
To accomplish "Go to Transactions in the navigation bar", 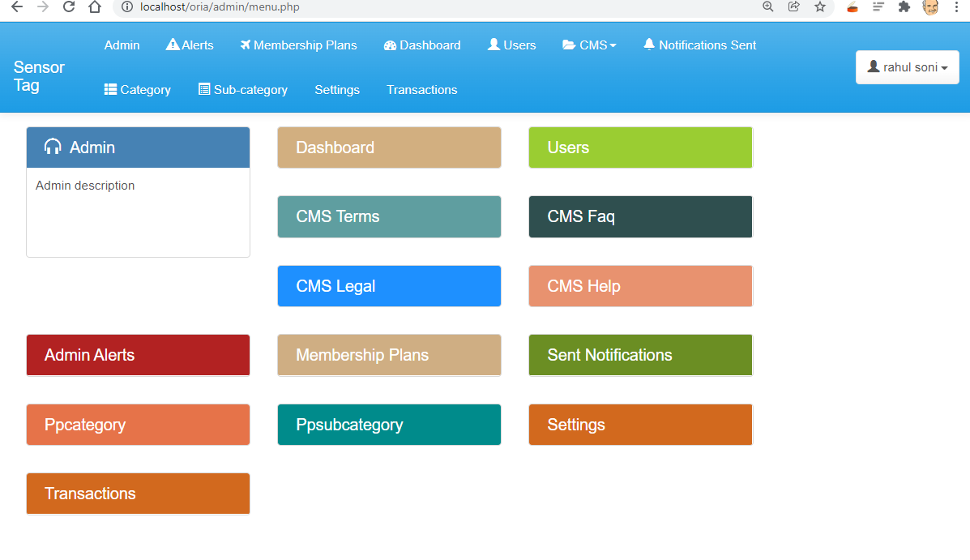I will [422, 90].
